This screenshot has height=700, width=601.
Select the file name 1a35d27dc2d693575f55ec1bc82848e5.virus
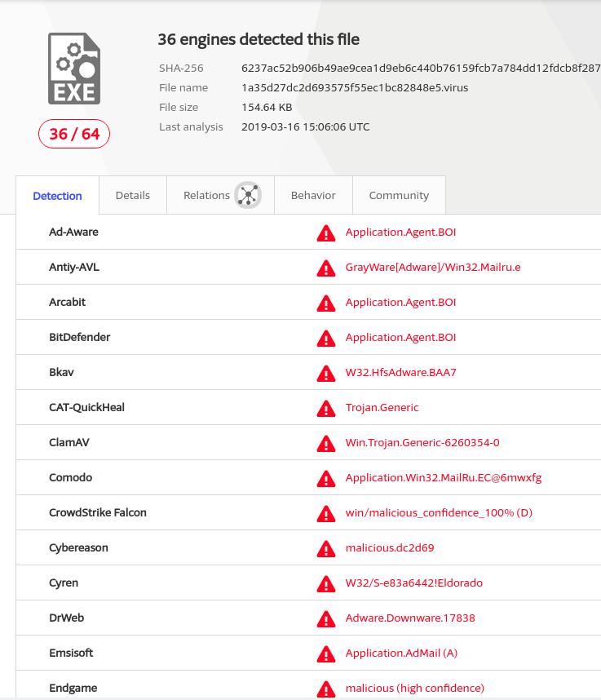coord(355,87)
